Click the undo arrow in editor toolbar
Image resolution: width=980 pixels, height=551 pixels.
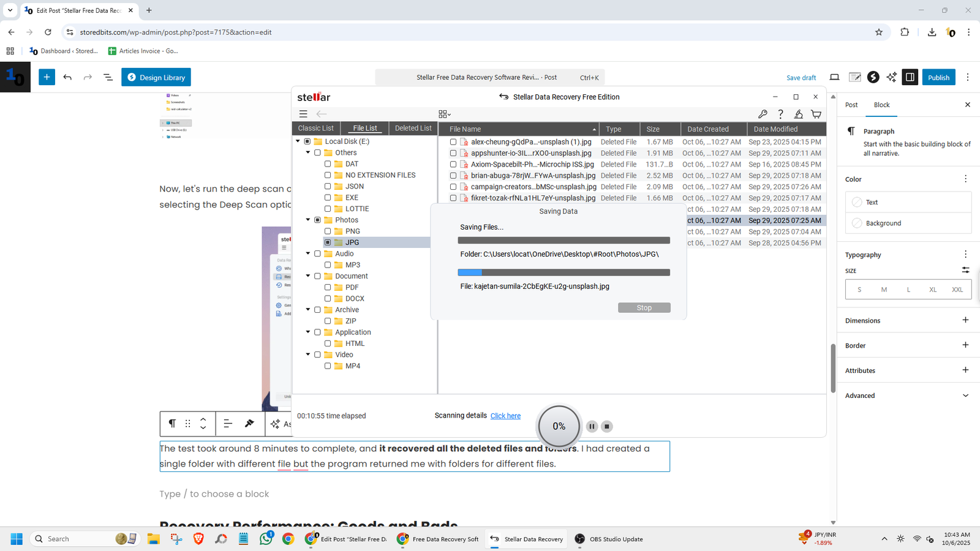67,77
